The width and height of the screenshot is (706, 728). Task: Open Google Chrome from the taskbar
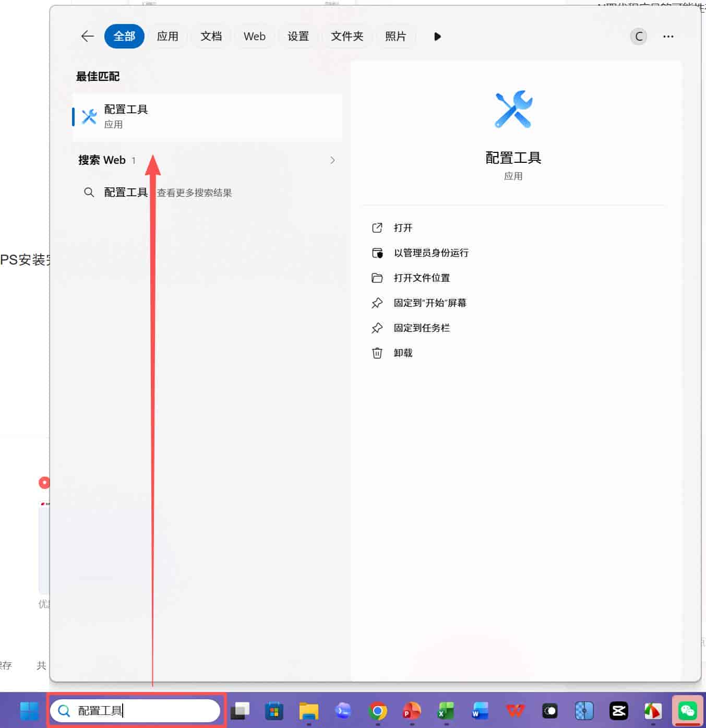click(x=378, y=711)
